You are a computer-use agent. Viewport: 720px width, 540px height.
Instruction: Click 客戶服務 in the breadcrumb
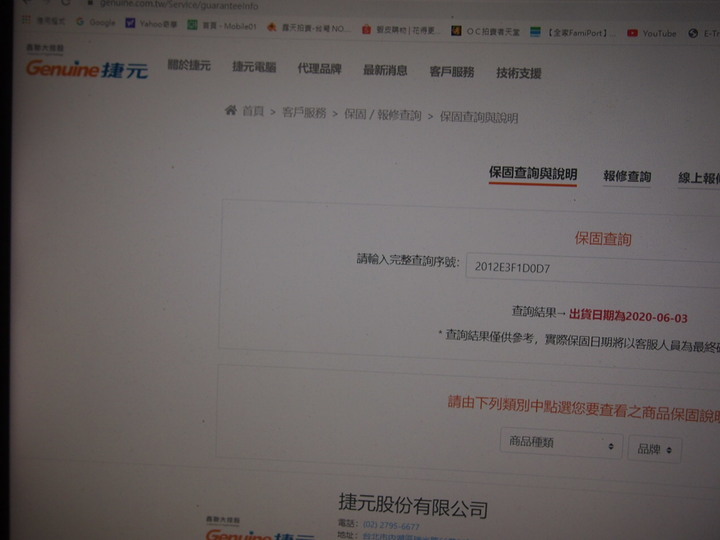point(304,112)
